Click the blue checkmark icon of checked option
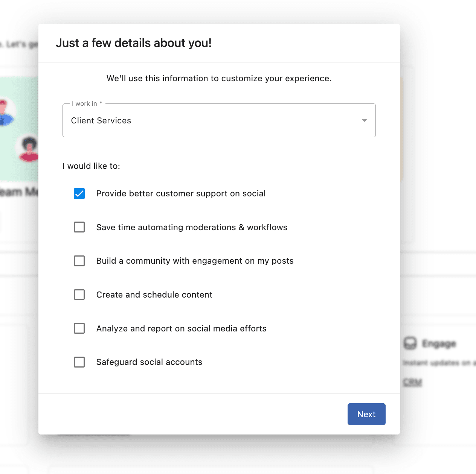 pyautogui.click(x=79, y=193)
